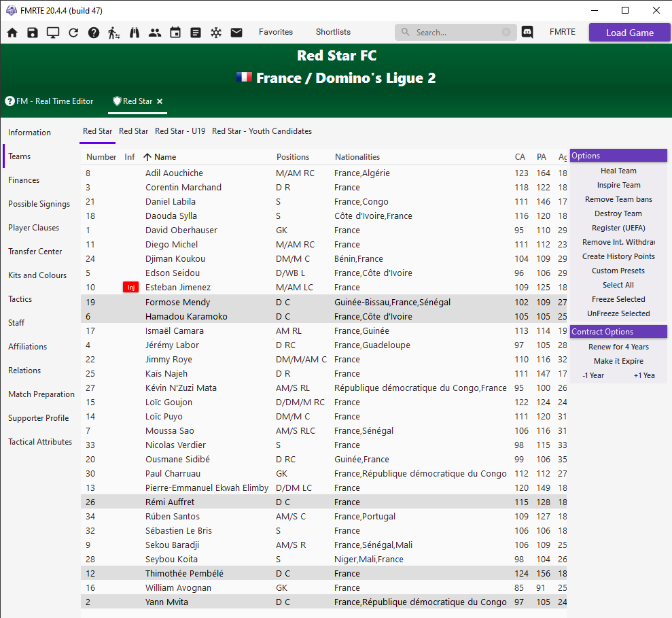Go to the Home icon in toolbar
This screenshot has height=618, width=672.
click(12, 33)
